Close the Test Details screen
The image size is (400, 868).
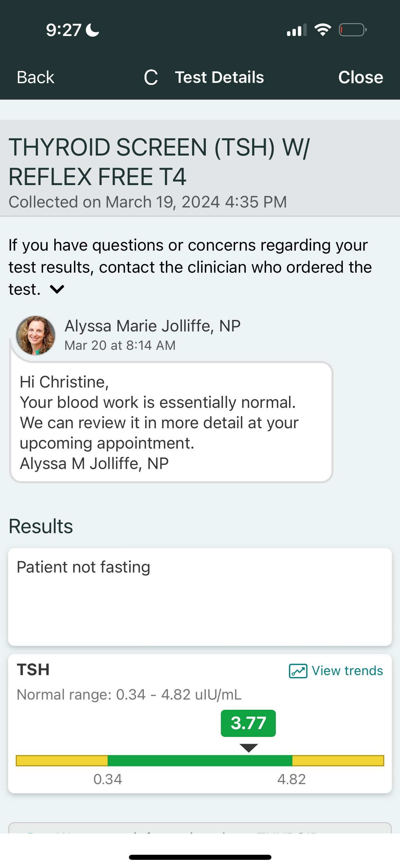pyautogui.click(x=360, y=77)
